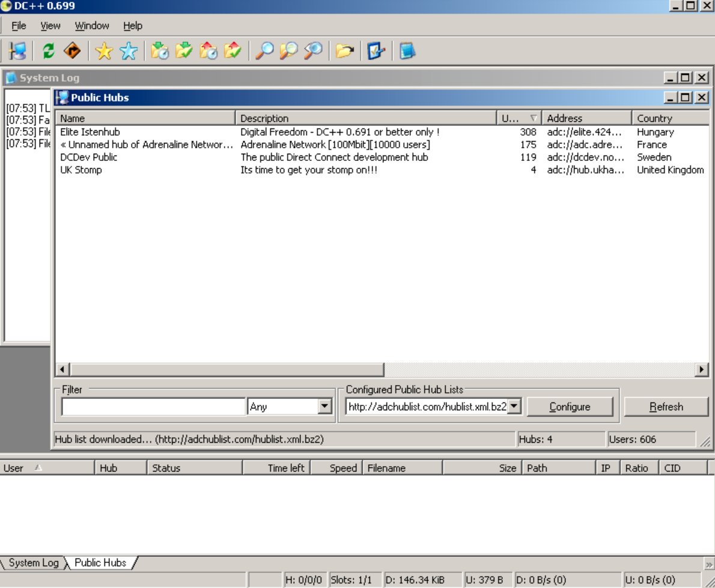This screenshot has width=715, height=588.
Task: Select the Unnamed hub of Adrenaline Network row
Action: coord(382,145)
